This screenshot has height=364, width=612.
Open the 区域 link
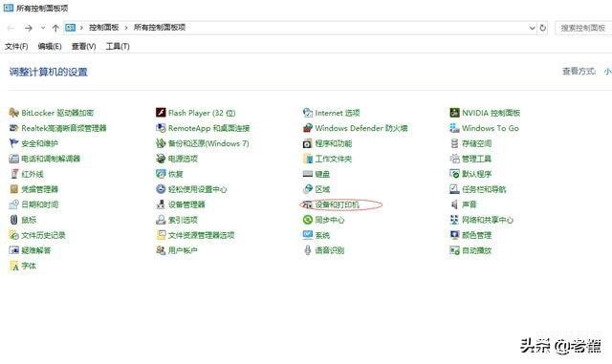(322, 189)
